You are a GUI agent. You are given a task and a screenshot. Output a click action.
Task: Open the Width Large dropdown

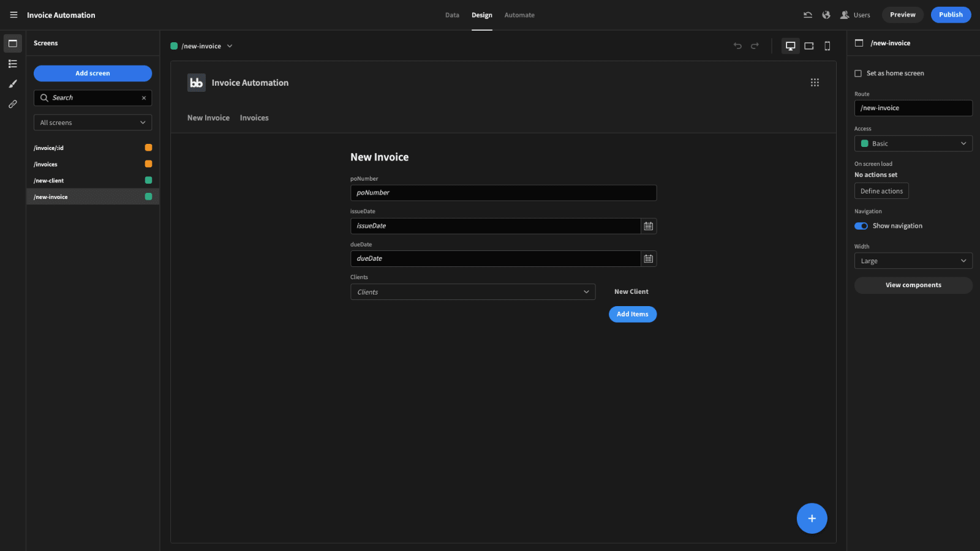click(x=913, y=261)
